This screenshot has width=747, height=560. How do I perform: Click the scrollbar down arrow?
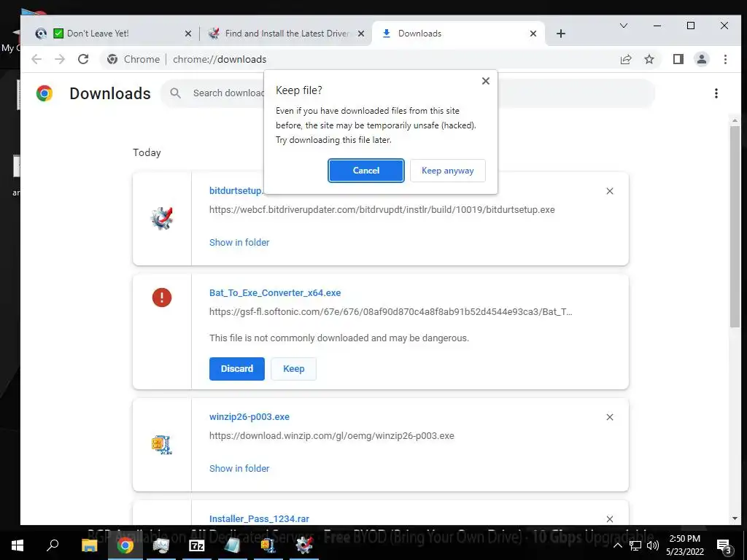pos(735,518)
